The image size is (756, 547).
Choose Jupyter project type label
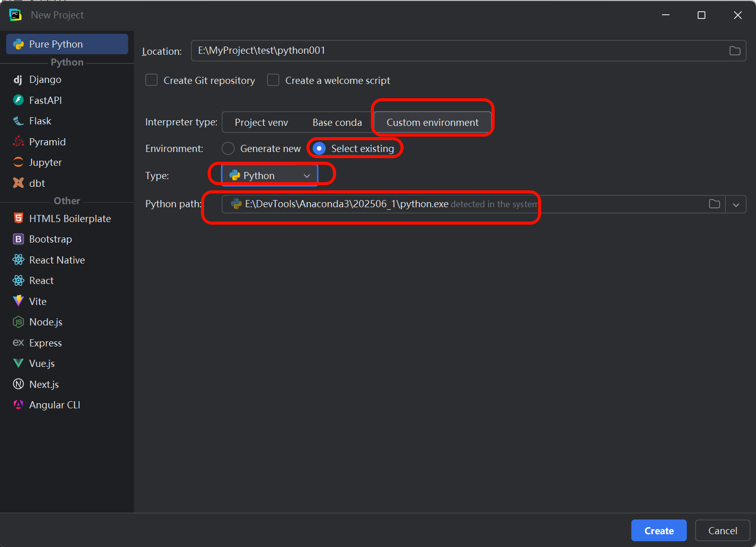pyautogui.click(x=46, y=162)
